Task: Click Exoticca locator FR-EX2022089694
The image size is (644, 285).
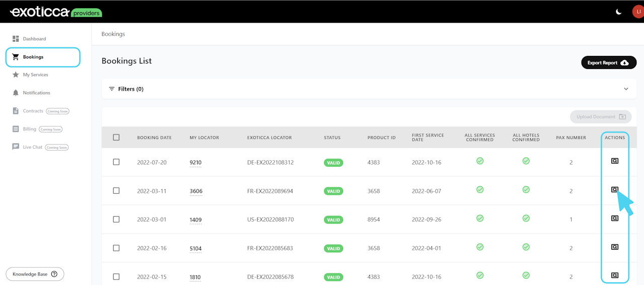Action: coord(270,191)
